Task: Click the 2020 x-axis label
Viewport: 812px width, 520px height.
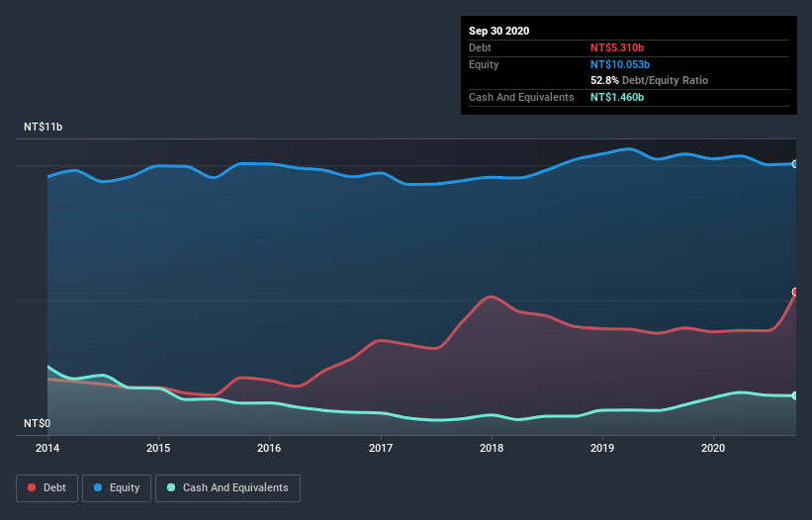Action: (x=713, y=448)
